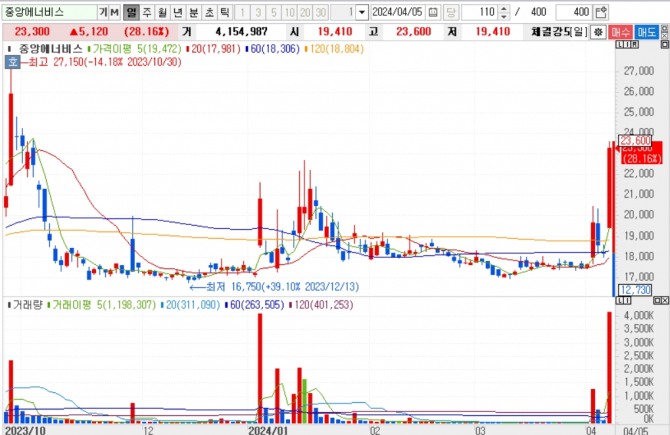Screen dimensions: 670x435
Task: Toggle the price panel scale icons
Action: (x=627, y=44)
